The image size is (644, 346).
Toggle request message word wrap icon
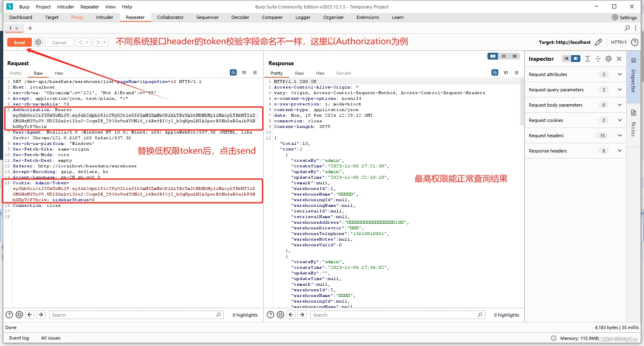click(x=233, y=72)
